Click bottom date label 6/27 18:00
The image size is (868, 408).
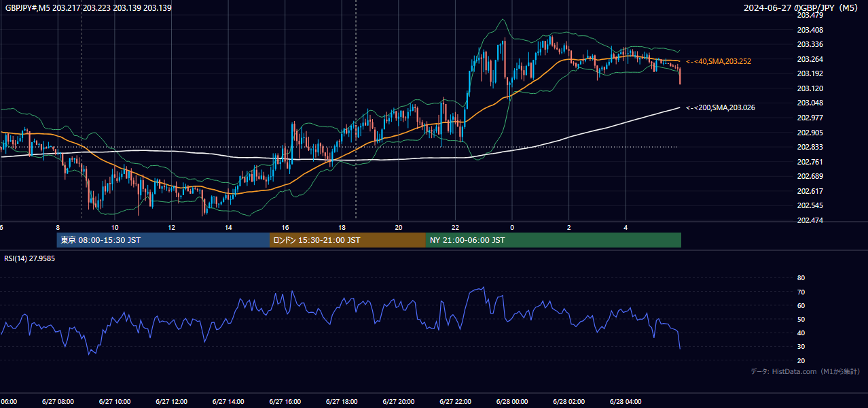(x=342, y=402)
